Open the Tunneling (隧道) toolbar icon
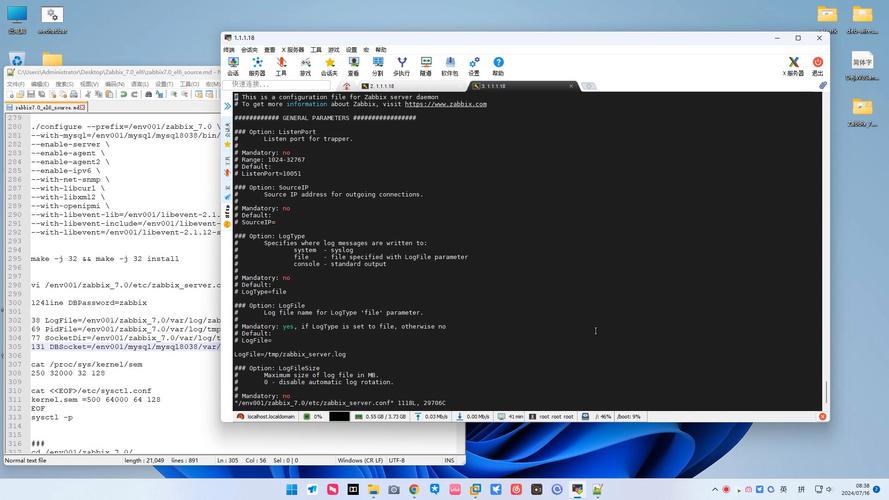The width and height of the screenshot is (889, 500). click(426, 66)
